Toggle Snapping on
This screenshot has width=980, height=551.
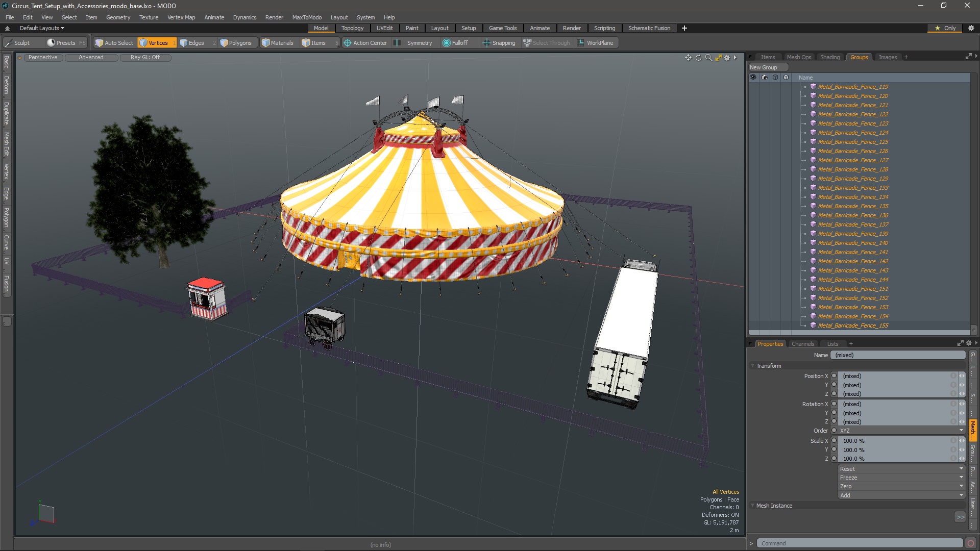499,43
